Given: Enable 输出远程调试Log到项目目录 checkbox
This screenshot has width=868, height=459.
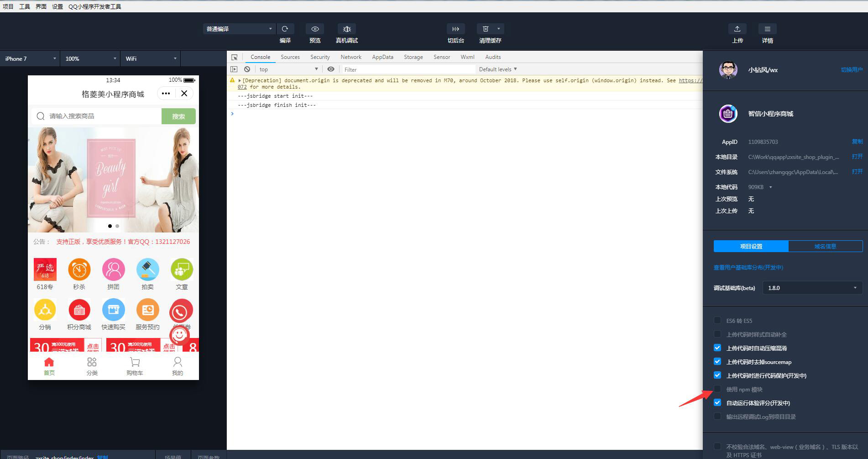Looking at the screenshot, I should click(x=717, y=416).
